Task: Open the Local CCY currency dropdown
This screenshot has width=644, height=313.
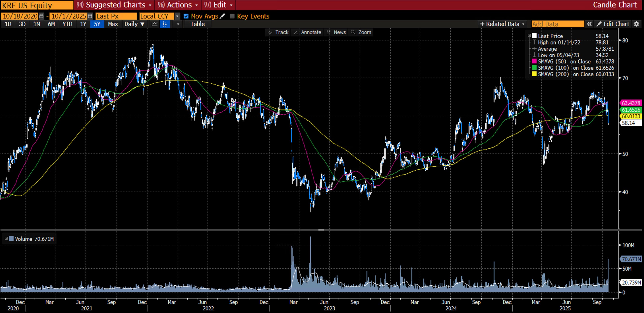Action: pos(177,16)
